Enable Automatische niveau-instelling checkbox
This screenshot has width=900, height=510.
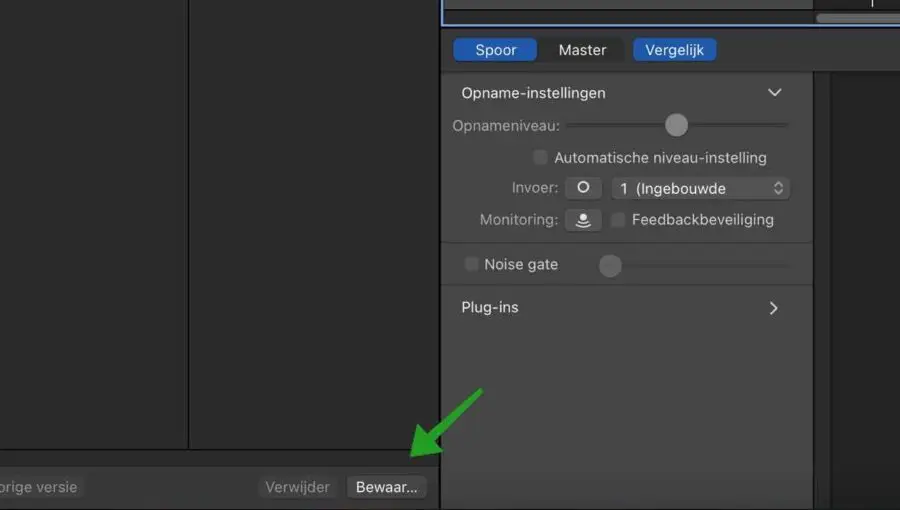[x=540, y=157]
